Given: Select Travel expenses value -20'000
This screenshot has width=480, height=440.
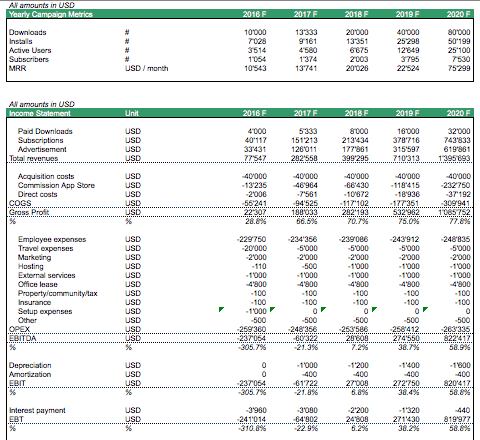Looking at the screenshot, I should click(x=255, y=248).
